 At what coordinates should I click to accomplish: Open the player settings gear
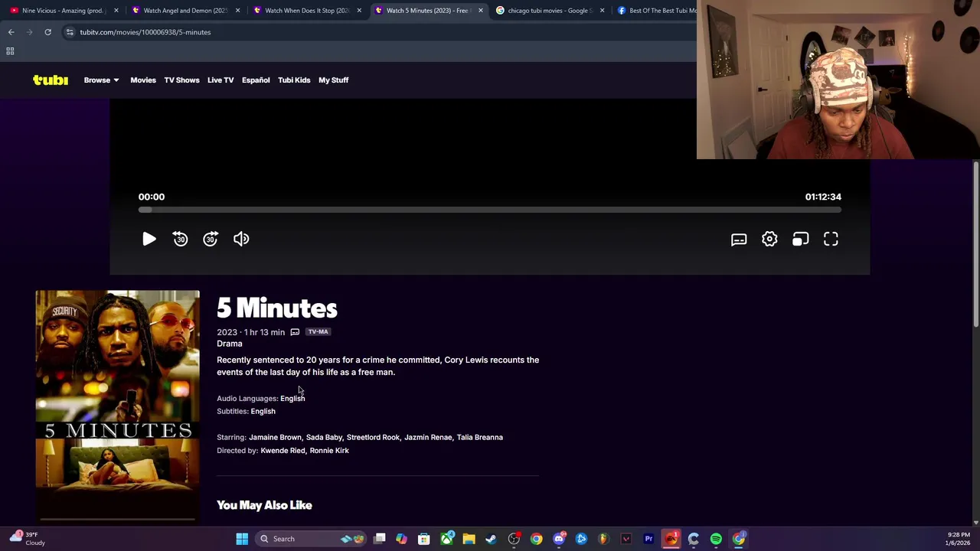769,239
